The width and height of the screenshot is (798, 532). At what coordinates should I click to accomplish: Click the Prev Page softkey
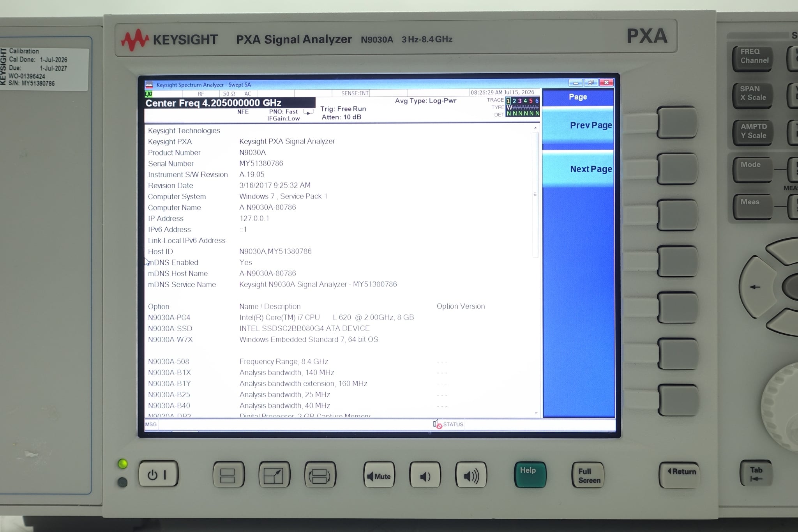[x=578, y=125]
